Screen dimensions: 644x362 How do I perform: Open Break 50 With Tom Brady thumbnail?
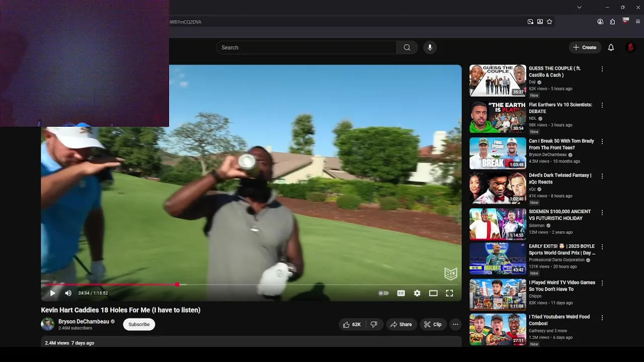pos(498,153)
